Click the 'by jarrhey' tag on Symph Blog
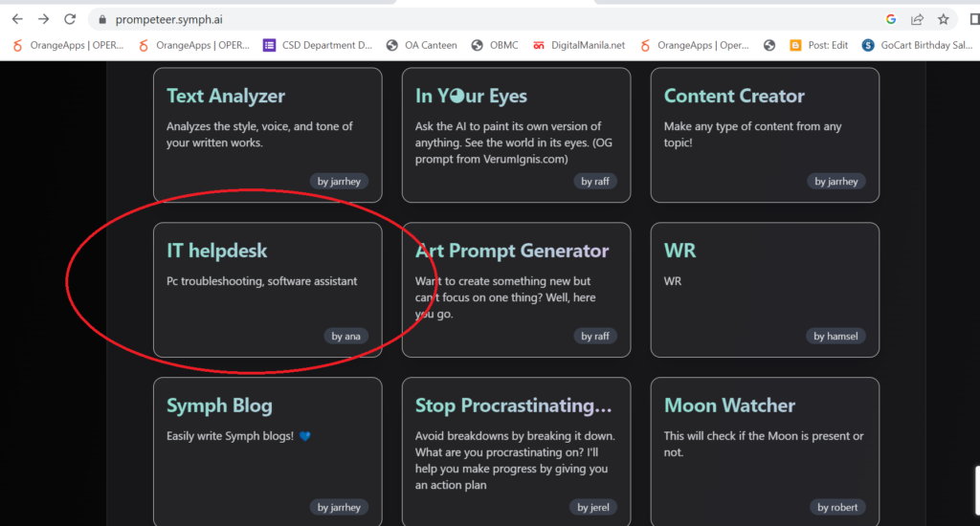The height and width of the screenshot is (526, 980). point(339,507)
